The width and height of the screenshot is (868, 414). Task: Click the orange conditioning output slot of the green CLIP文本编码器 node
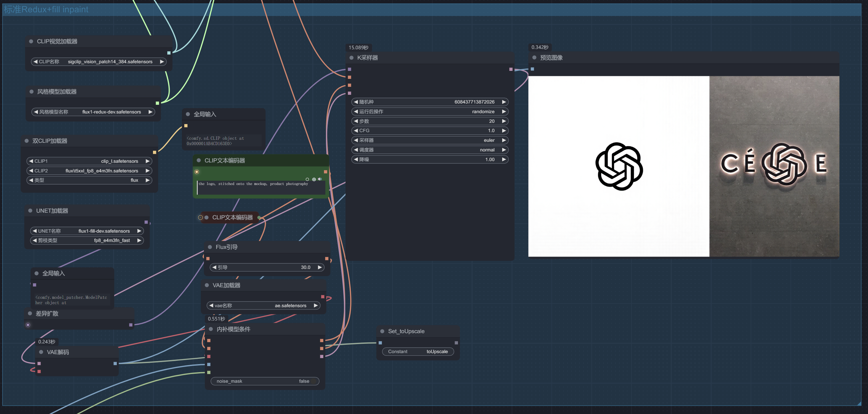pyautogui.click(x=326, y=172)
